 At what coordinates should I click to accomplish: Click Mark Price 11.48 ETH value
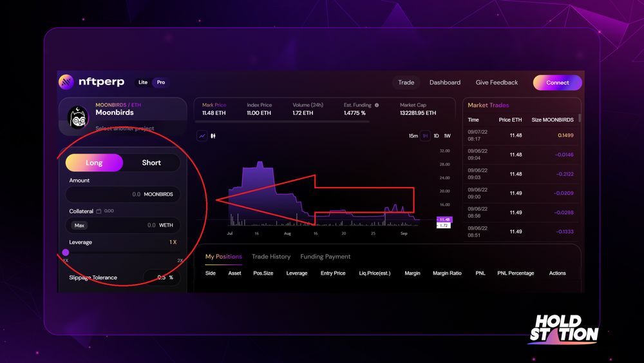[x=214, y=113]
